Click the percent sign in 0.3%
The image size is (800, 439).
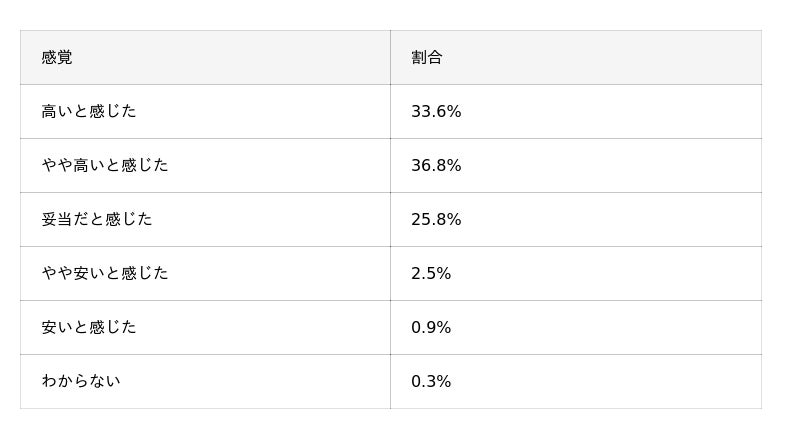[445, 381]
